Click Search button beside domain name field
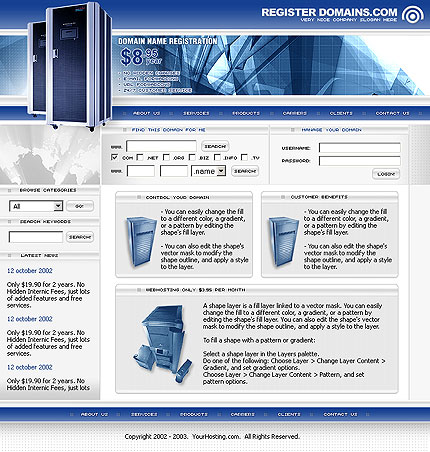 click(x=215, y=146)
